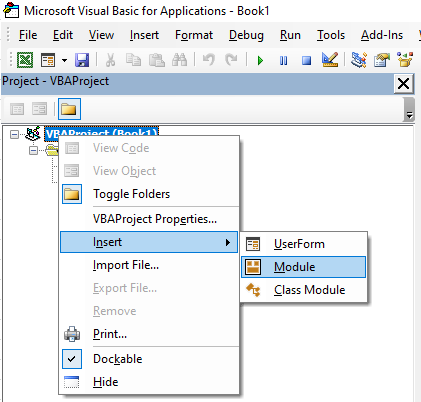Click the printer icon beside Print...
Viewport: 421px width, 402px height.
[72, 334]
